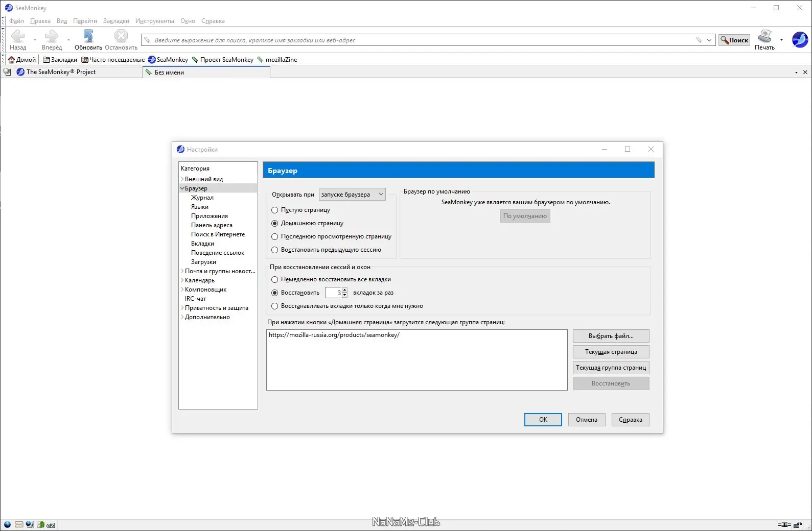Click the Текущая группа страниц button
Screen dimensions: 812x531
tap(611, 368)
